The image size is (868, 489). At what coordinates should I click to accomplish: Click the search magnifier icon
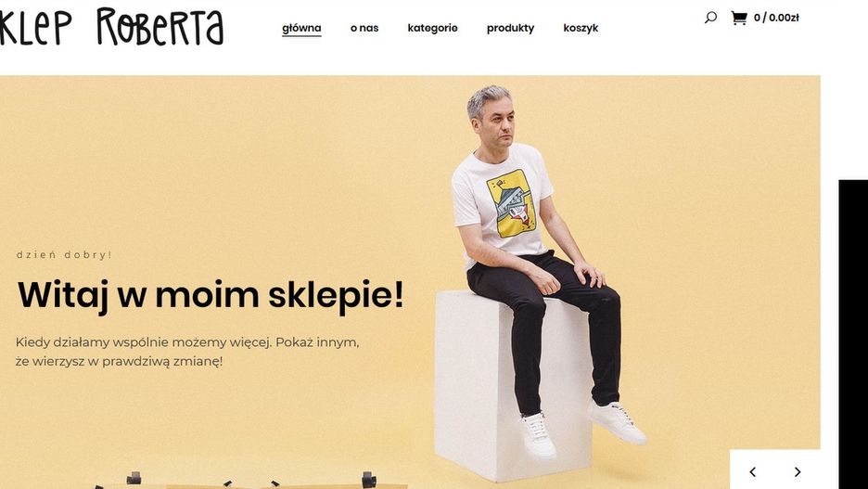710,18
